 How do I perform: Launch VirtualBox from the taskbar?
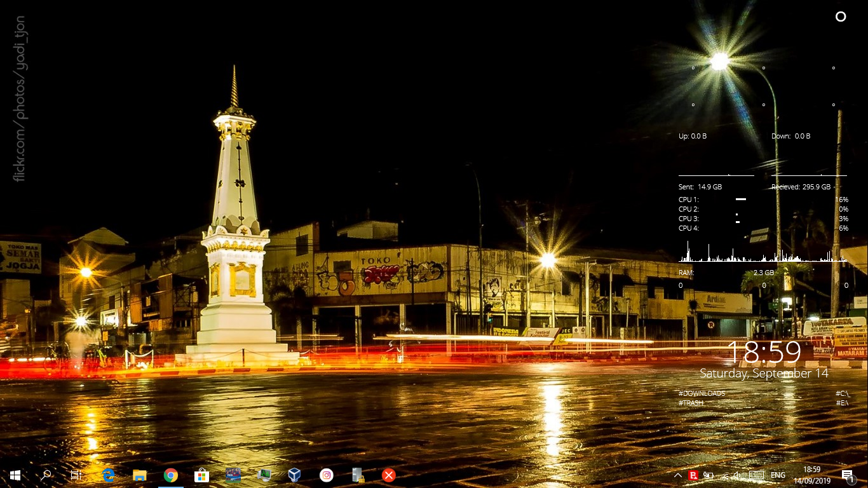pyautogui.click(x=294, y=475)
